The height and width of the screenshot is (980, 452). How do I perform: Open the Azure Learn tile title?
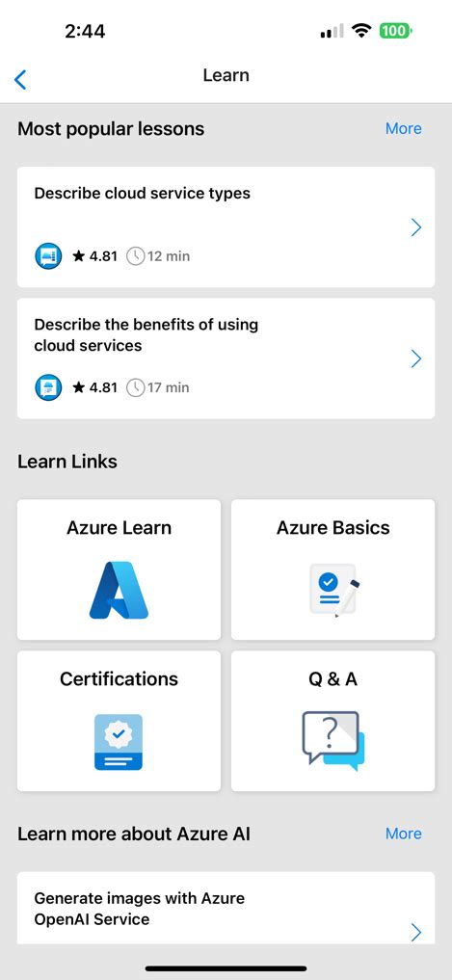(119, 528)
